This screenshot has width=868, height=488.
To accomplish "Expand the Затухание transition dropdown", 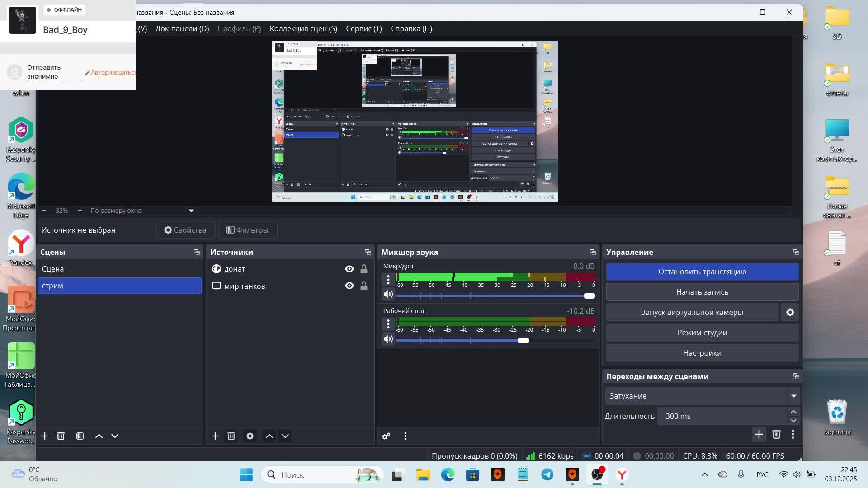I will pyautogui.click(x=793, y=396).
